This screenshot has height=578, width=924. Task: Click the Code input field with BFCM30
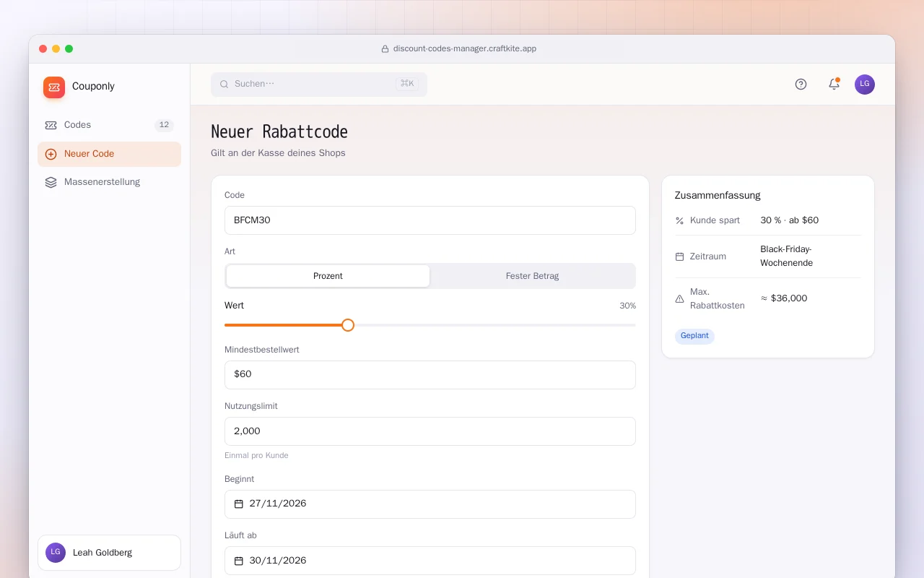click(430, 220)
